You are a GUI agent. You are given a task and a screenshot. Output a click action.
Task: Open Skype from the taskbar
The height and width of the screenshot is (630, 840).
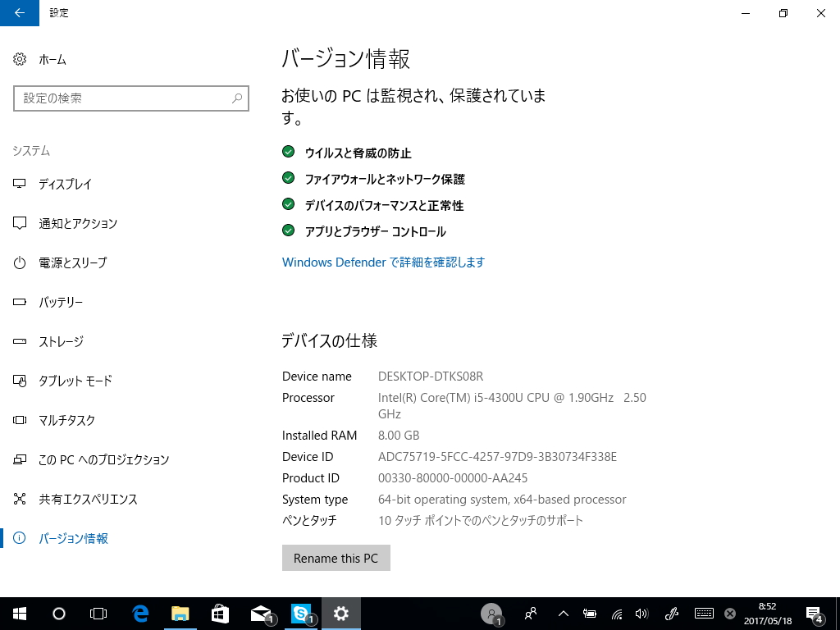[x=300, y=613]
